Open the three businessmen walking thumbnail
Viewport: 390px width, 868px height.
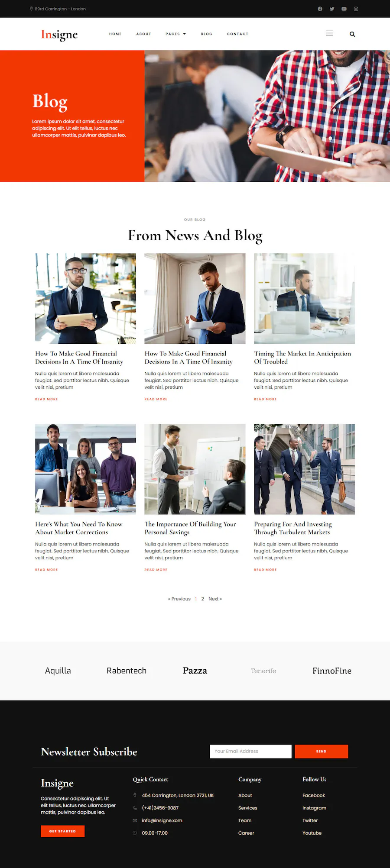point(304,469)
